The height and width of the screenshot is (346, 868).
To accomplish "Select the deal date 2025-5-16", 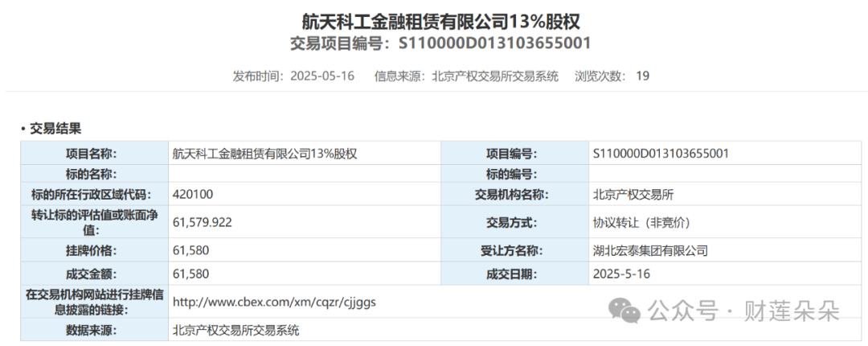I will (x=621, y=274).
